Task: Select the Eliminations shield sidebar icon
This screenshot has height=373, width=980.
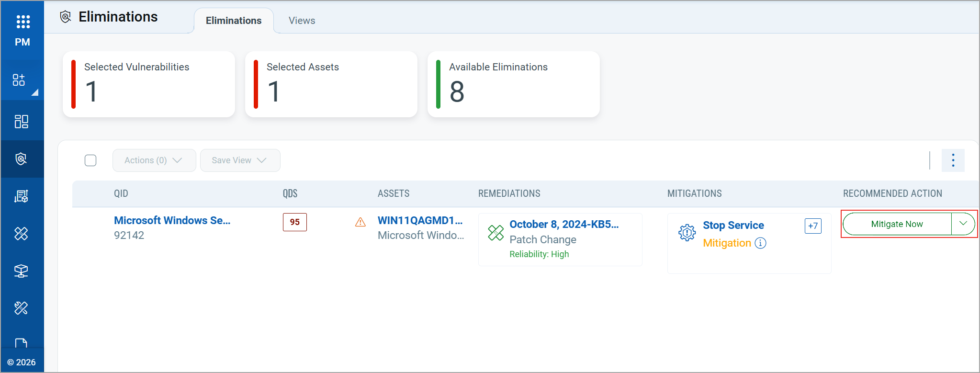Action: coord(22,159)
